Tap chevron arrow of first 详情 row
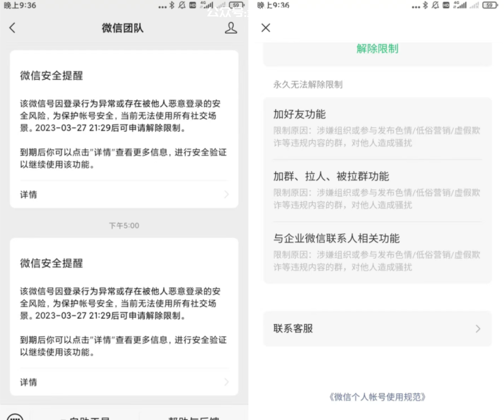Viewport: 504px width, 420px height. 226,194
